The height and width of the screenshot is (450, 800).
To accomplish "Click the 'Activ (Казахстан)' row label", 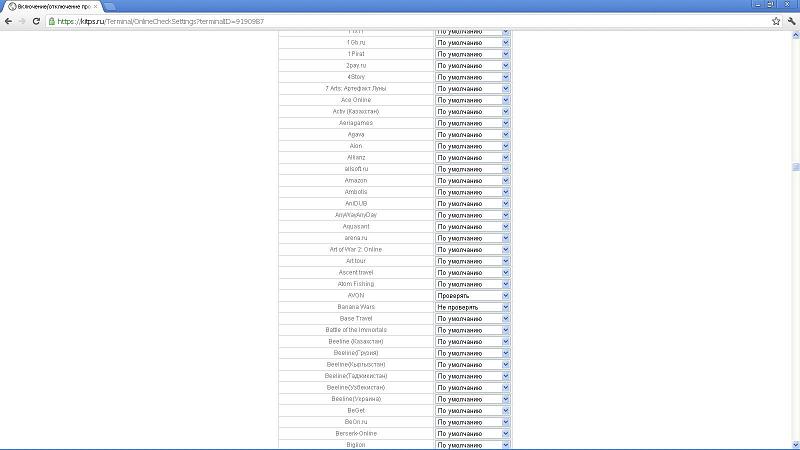I will (x=356, y=111).
